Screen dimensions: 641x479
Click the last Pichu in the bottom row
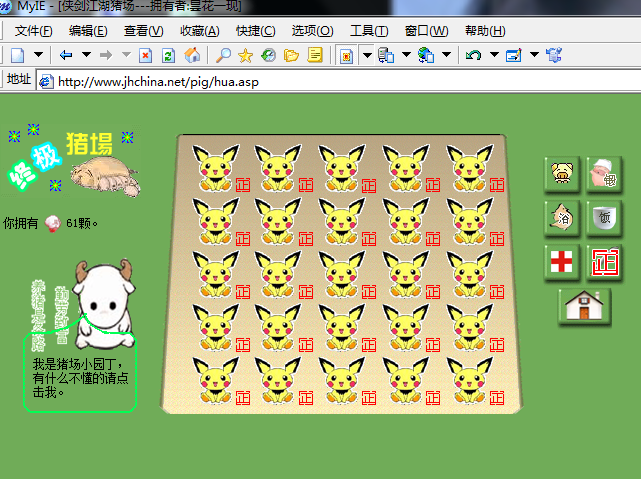(470, 381)
